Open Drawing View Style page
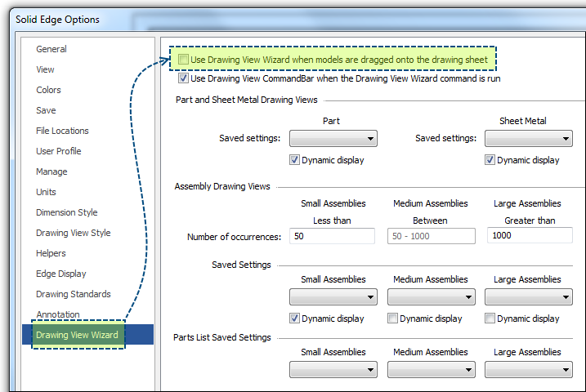The image size is (586, 392). point(74,233)
